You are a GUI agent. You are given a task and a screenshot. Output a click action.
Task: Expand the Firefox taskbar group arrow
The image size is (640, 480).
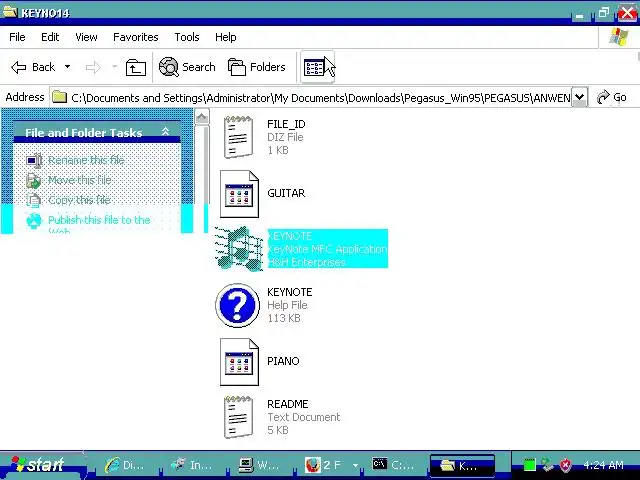pos(355,465)
